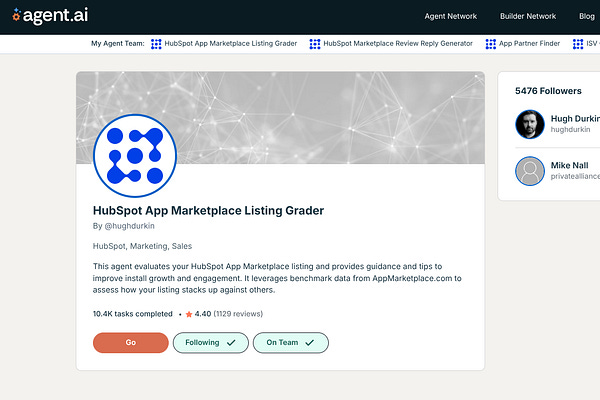Toggle the Following button

tap(210, 343)
